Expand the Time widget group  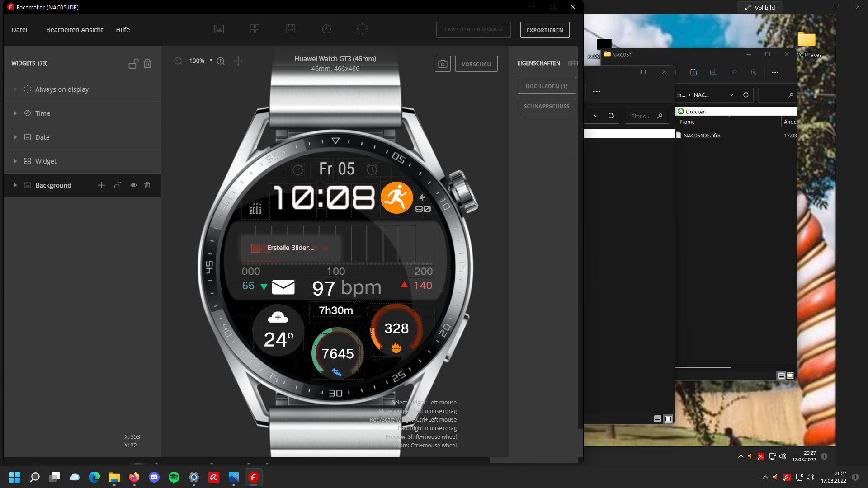15,113
